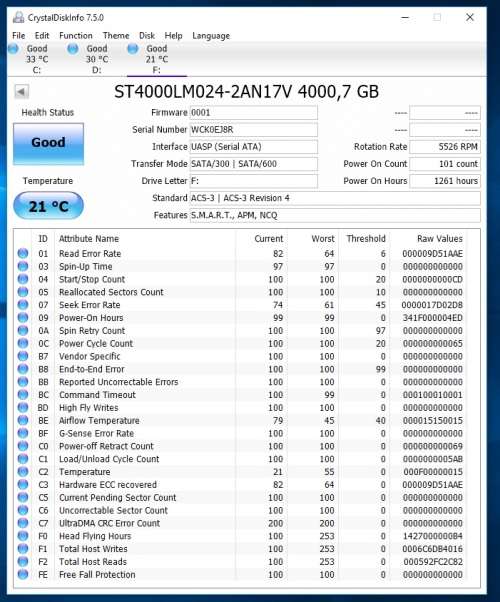Click the Good health status button
Image resolution: width=500 pixels, height=602 pixels.
click(x=48, y=144)
